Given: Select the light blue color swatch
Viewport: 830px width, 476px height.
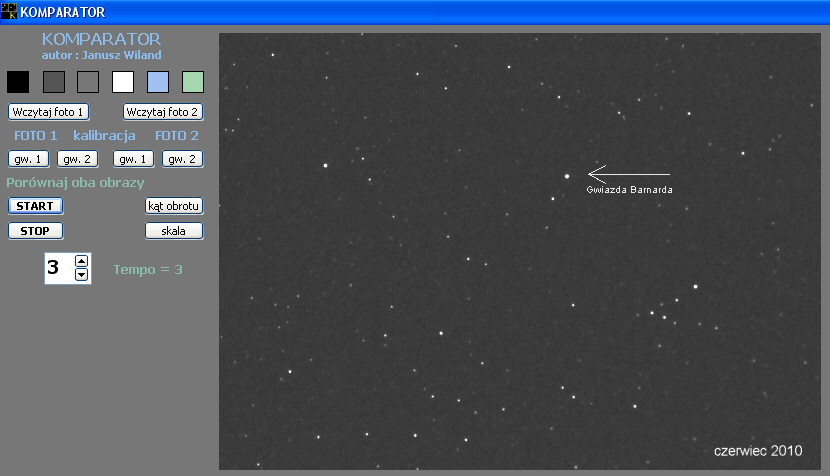Looking at the screenshot, I should 158,82.
